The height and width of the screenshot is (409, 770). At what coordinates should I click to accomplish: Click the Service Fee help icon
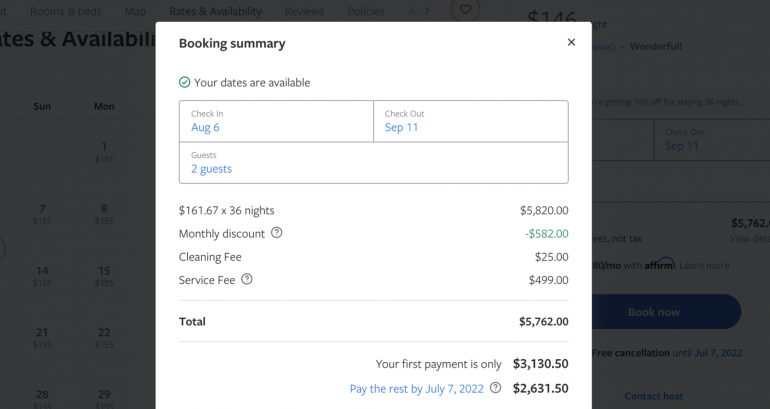click(x=247, y=280)
